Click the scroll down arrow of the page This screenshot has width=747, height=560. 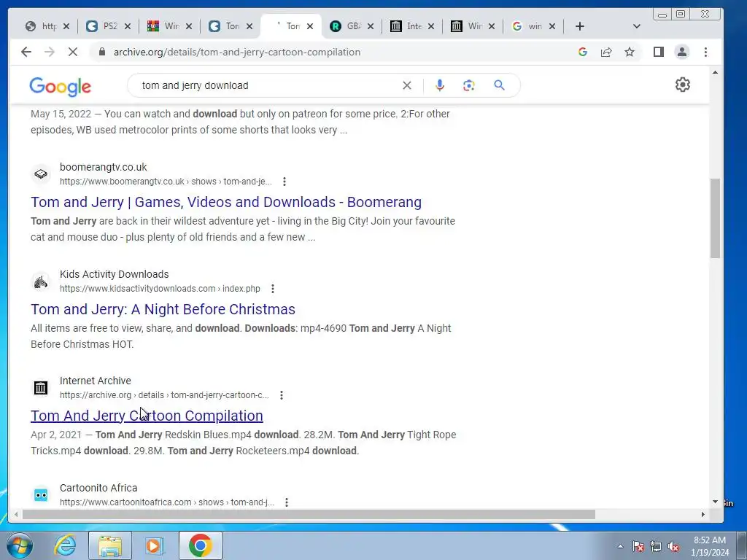click(x=715, y=502)
